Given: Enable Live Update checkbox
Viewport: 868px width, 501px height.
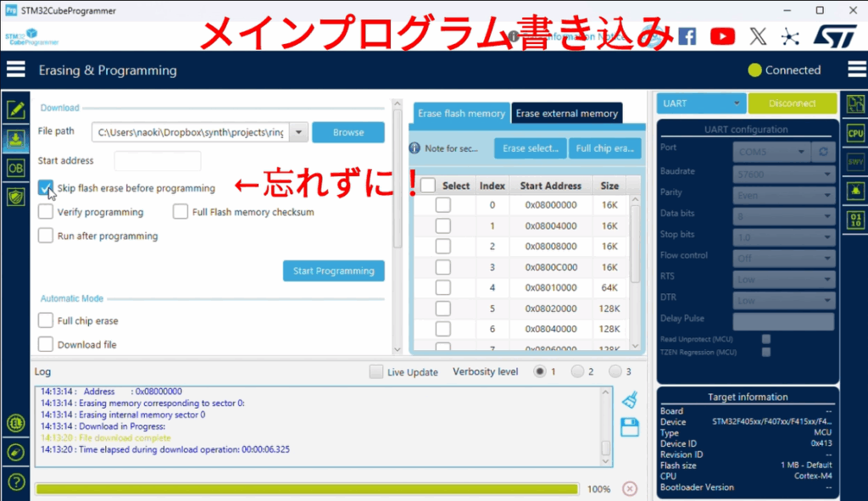Looking at the screenshot, I should pos(376,371).
